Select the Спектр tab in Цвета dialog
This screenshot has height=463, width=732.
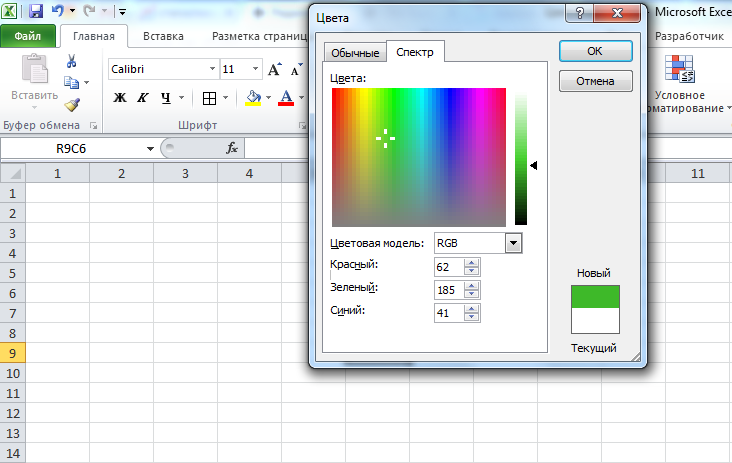pos(415,51)
